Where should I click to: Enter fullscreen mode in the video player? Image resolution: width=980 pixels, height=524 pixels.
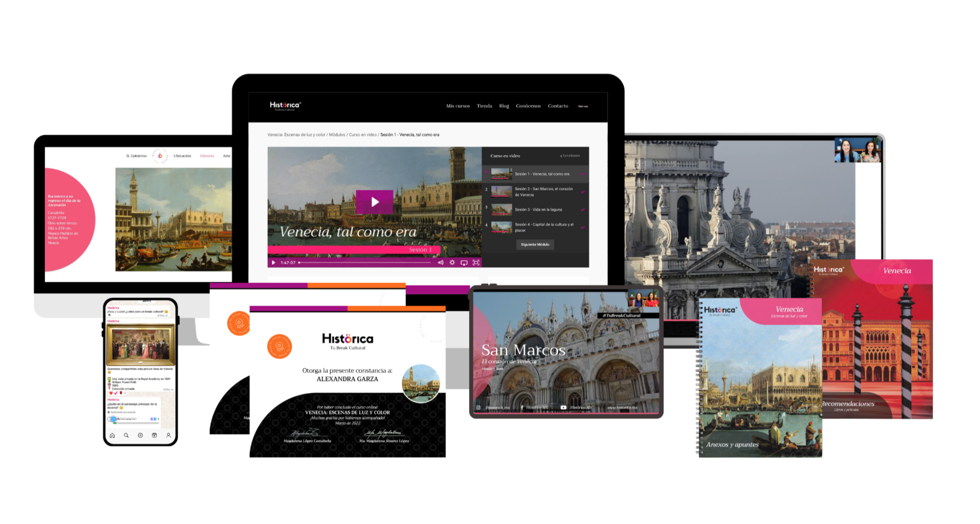(476, 263)
